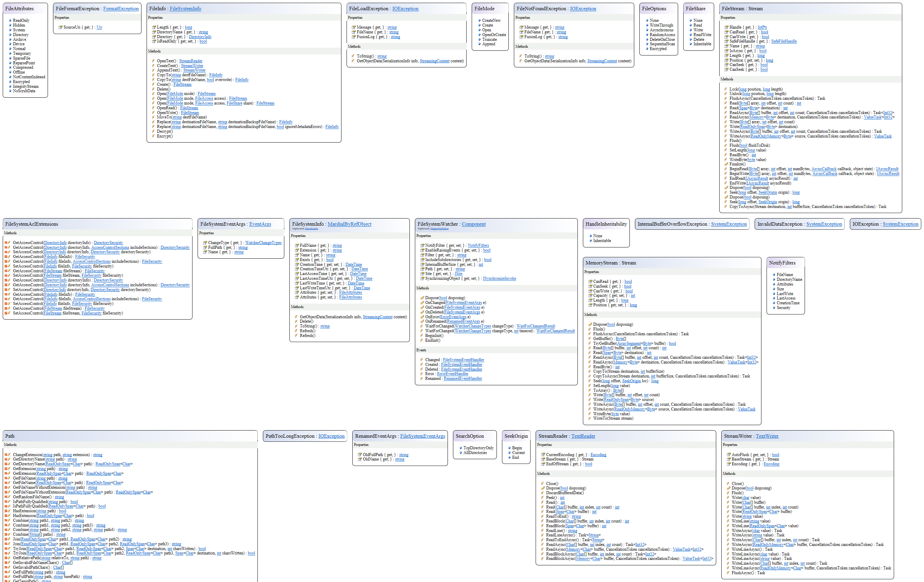Click the property icon beside OldFullPath
This screenshot has width=924, height=582.
359,455
